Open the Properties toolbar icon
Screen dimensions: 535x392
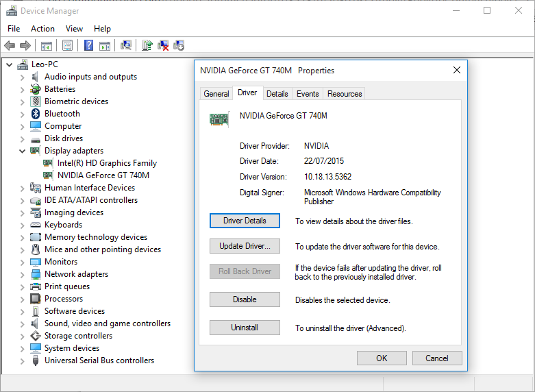coord(67,45)
